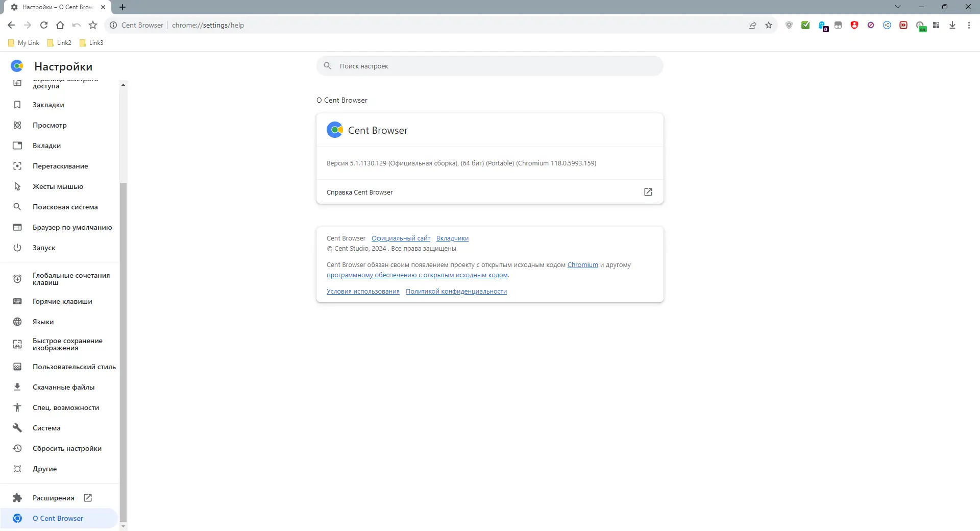The height and width of the screenshot is (531, 980).
Task: Click the site info icon in address bar
Action: [113, 25]
